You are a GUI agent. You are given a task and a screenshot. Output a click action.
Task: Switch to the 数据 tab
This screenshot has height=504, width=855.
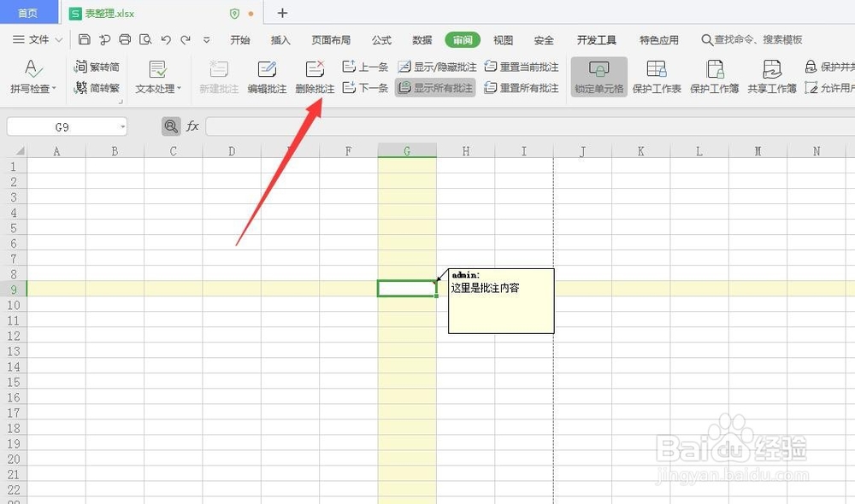(x=422, y=40)
